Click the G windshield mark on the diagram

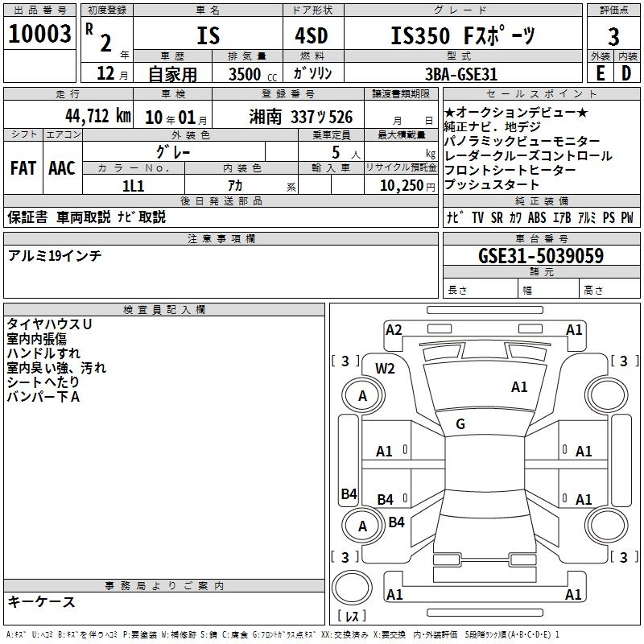[460, 424]
